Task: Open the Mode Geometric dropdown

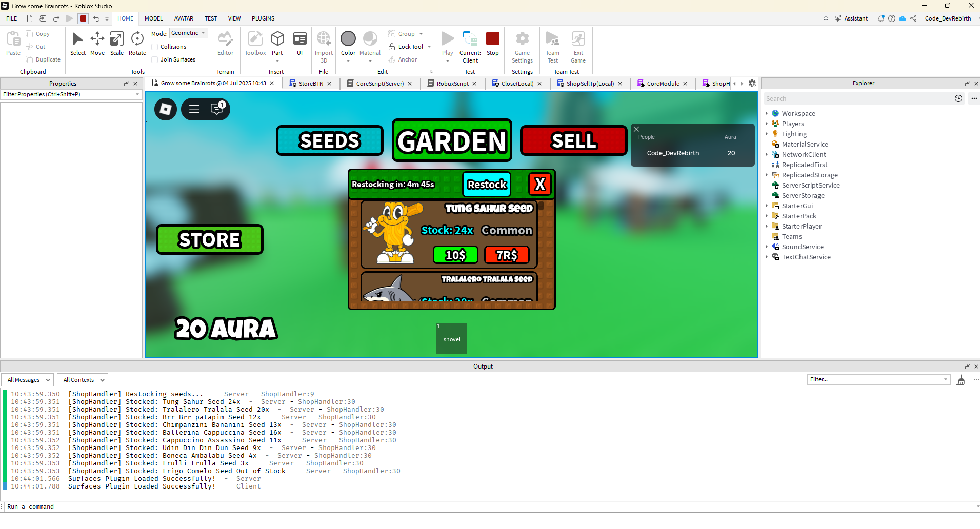Action: point(188,33)
